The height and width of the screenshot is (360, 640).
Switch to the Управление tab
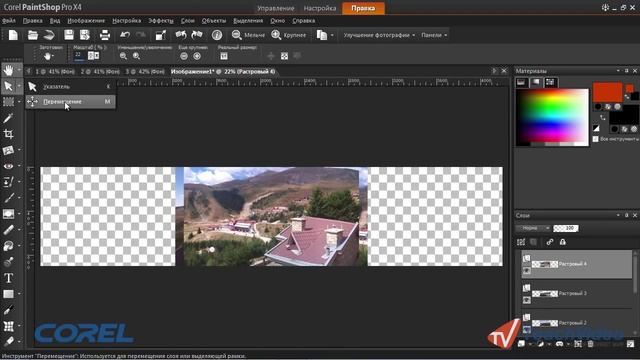276,8
